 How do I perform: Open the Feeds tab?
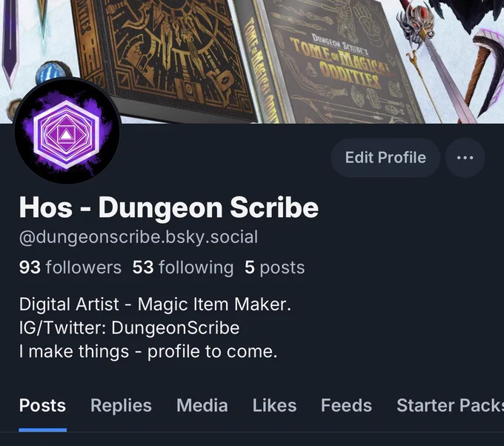[346, 405]
